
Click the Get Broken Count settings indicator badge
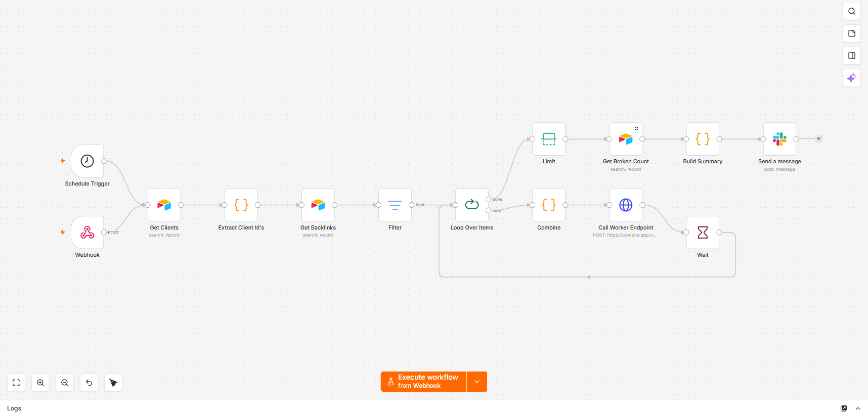click(x=636, y=128)
